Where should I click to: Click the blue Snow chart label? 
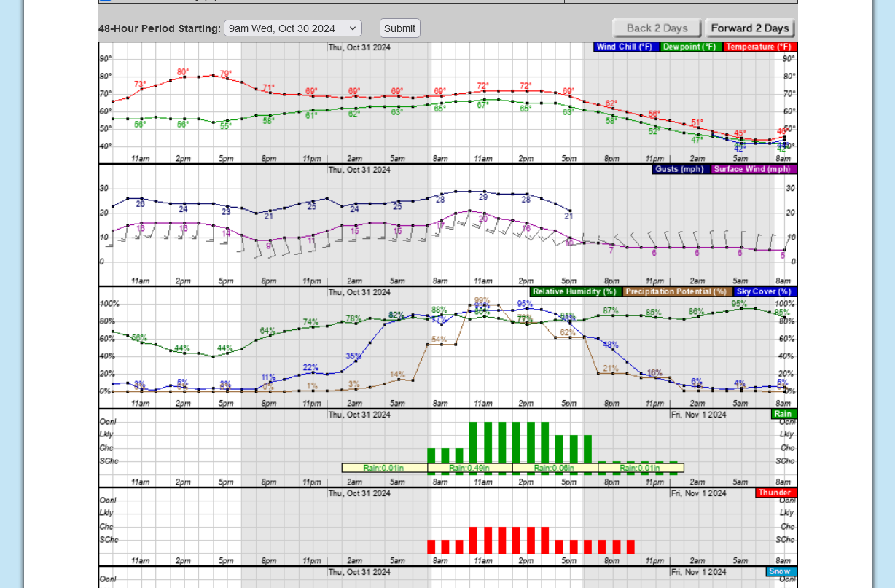(x=781, y=572)
